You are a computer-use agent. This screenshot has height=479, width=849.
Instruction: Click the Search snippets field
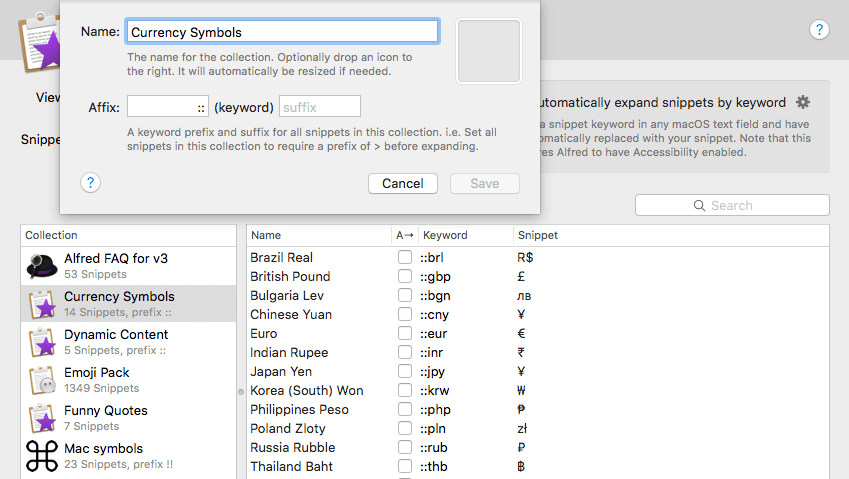[732, 205]
